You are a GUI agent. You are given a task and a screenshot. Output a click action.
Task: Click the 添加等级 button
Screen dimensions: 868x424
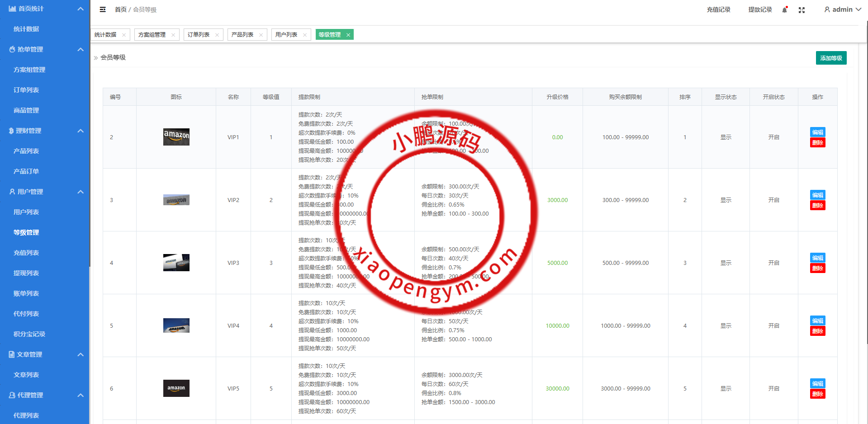[x=831, y=58]
